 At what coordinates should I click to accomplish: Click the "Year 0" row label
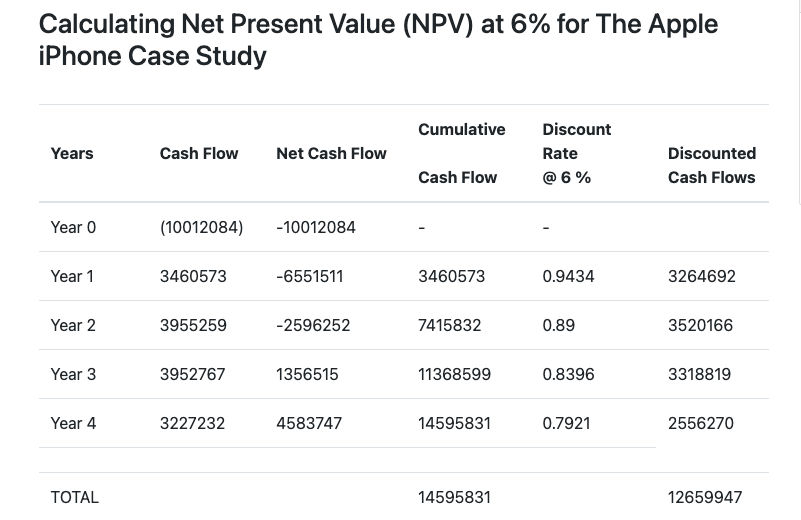point(73,227)
